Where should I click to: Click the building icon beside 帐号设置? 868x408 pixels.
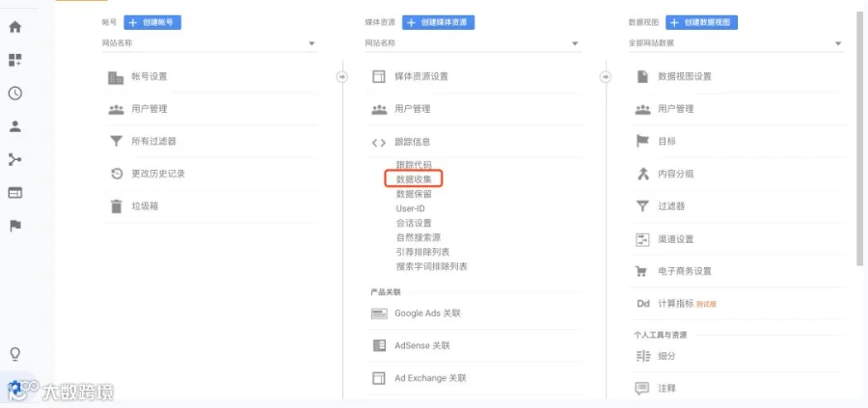point(116,77)
